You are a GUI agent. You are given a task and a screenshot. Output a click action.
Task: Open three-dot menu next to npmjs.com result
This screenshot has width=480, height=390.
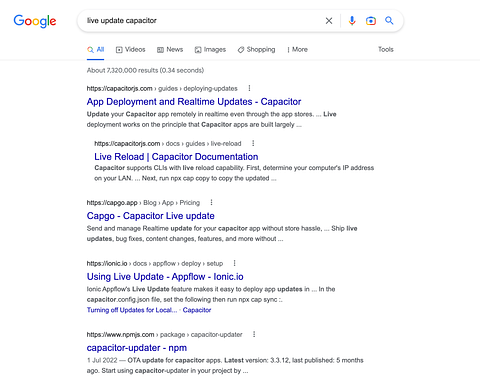pos(254,334)
